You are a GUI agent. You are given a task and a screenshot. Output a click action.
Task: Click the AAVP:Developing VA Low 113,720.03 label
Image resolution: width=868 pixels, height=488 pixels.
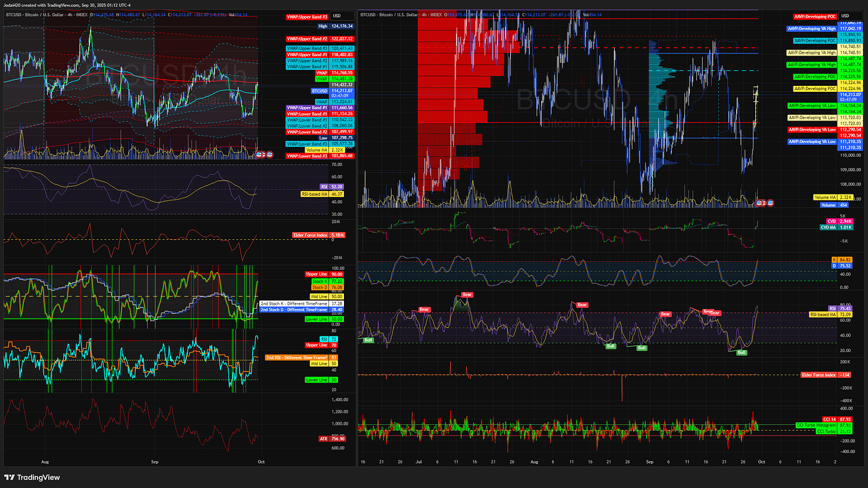click(x=824, y=118)
